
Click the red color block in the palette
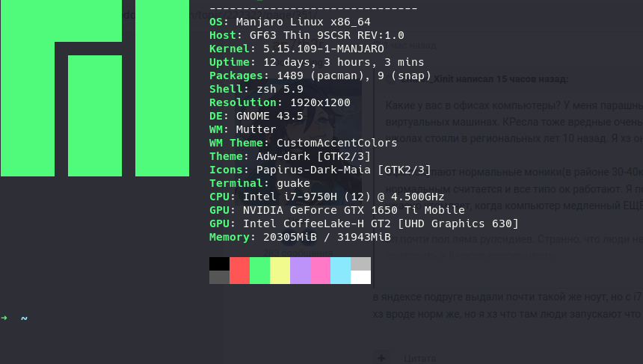pos(239,271)
